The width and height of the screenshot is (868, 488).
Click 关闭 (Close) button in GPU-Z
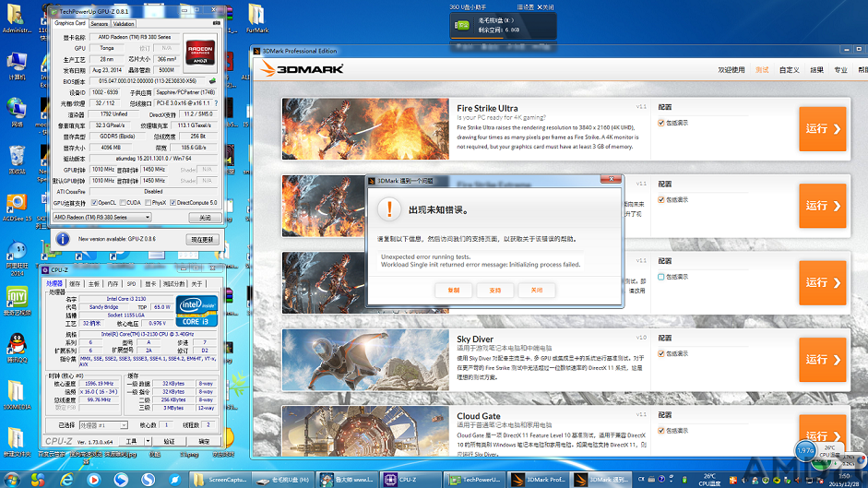tap(205, 218)
